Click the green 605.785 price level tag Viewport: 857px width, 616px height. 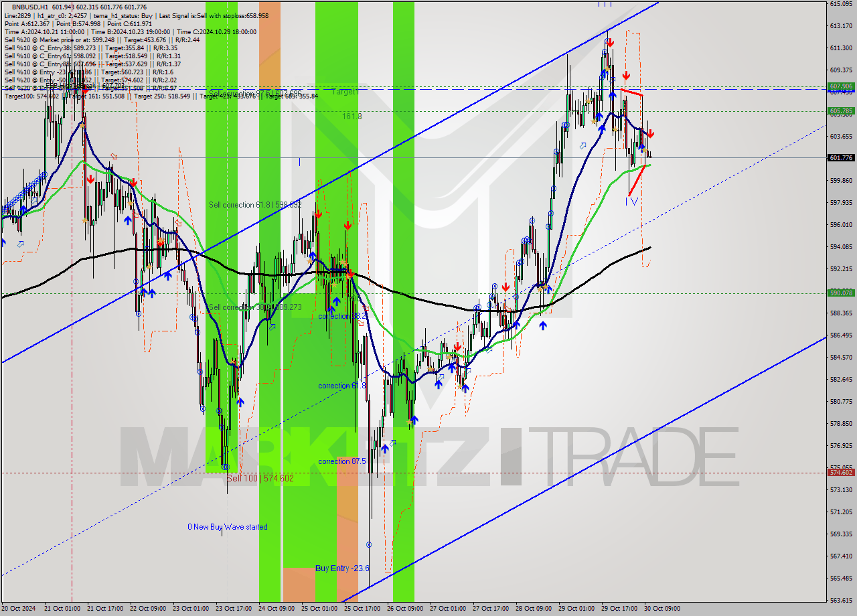click(x=841, y=110)
